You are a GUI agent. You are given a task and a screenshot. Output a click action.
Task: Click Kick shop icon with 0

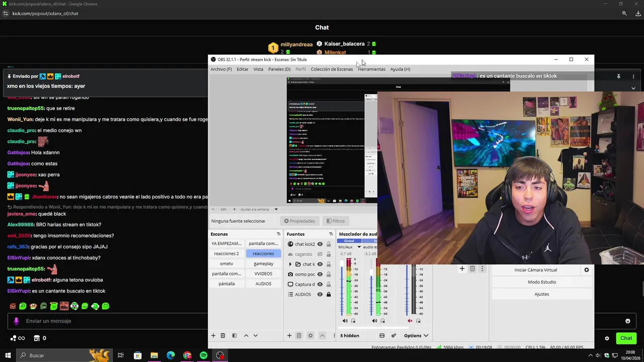pos(37,338)
